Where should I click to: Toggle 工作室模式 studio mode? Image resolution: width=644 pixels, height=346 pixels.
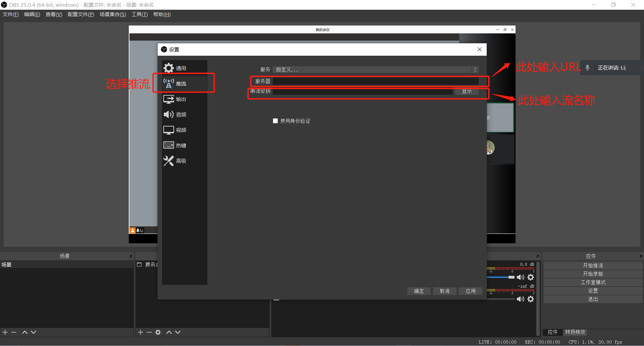tap(593, 282)
